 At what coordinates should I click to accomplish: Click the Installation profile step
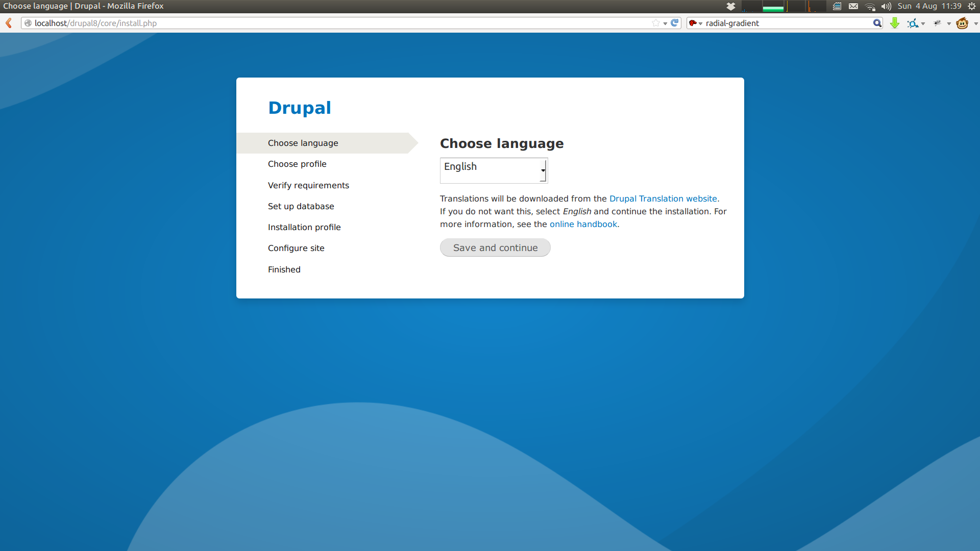tap(304, 227)
